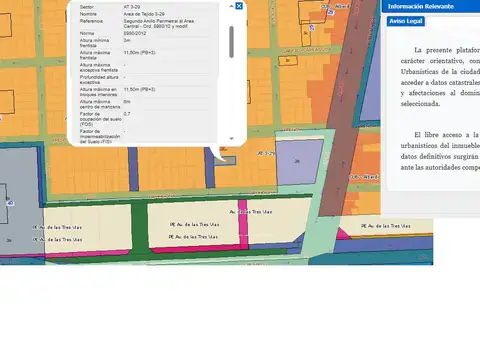The image size is (480, 360).
Task: Click the 'Area de Tejido 3-29' value
Action: 144,14
